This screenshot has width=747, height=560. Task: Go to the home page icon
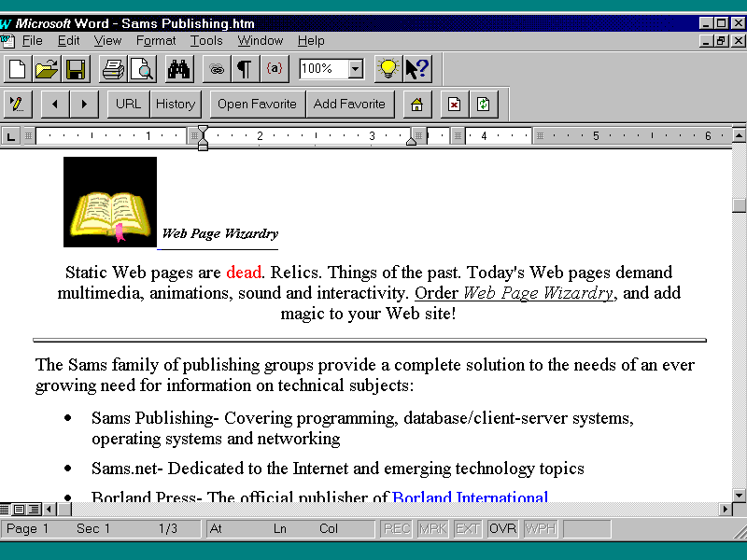(x=417, y=105)
